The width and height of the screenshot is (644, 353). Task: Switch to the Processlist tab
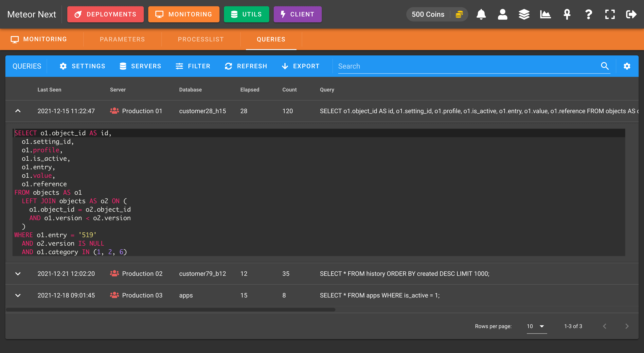coord(201,39)
